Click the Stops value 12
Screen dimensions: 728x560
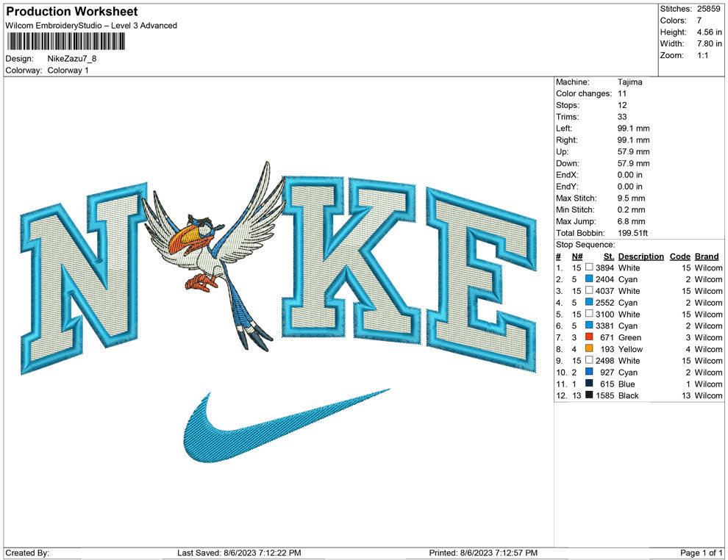[x=621, y=105]
